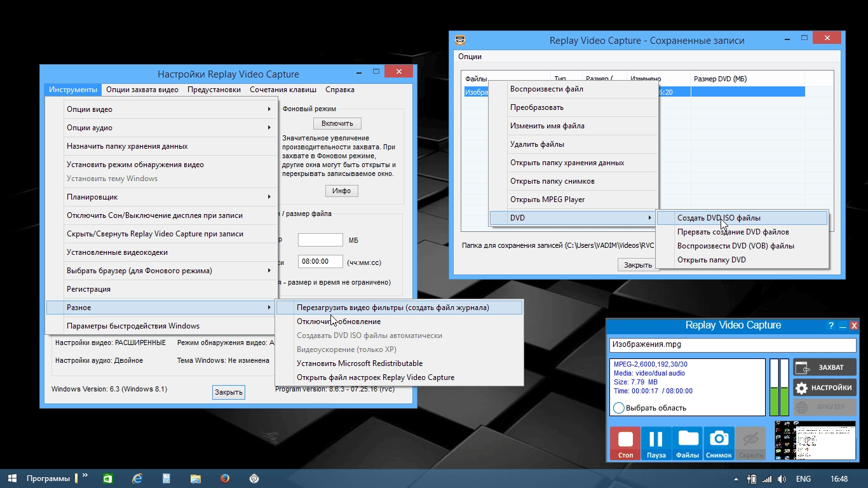Expand the Разное submenu
This screenshot has width=868, height=488.
pyautogui.click(x=162, y=308)
